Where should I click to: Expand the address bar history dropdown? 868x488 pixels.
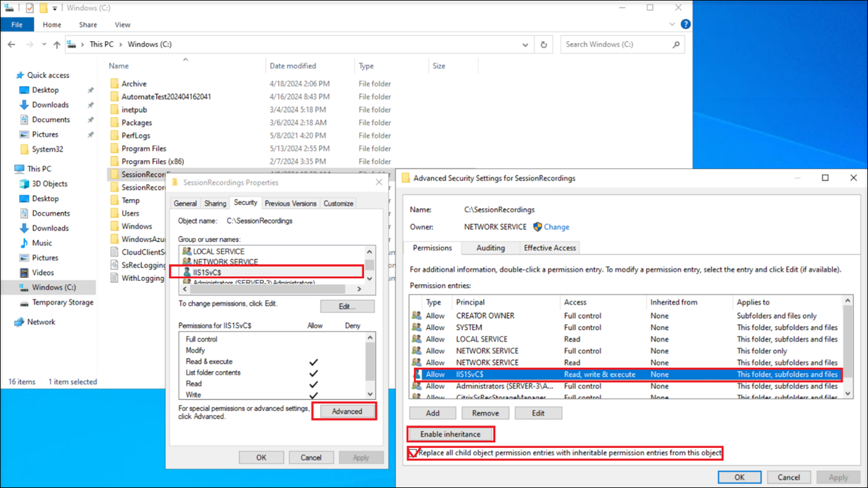point(525,44)
